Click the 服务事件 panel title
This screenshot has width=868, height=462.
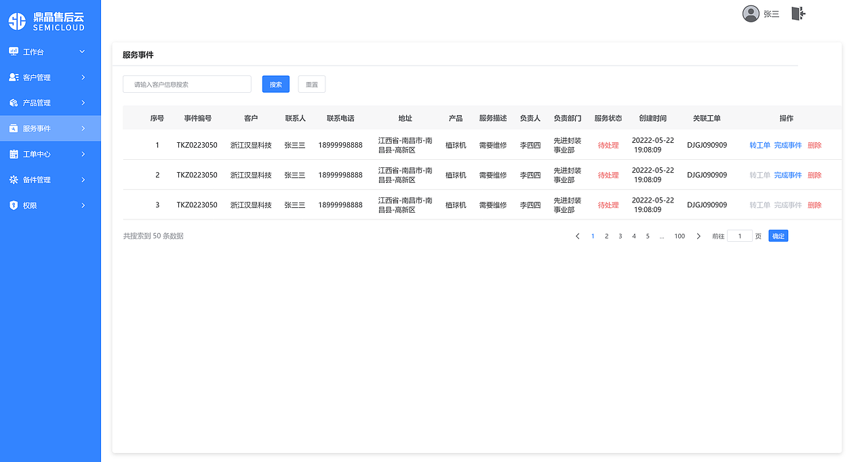point(138,55)
